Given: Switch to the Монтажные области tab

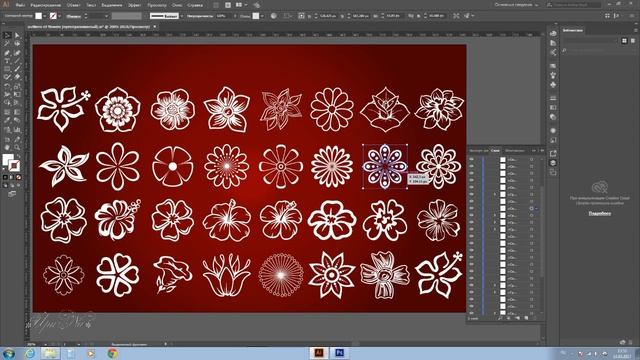Looking at the screenshot, I should click(515, 151).
